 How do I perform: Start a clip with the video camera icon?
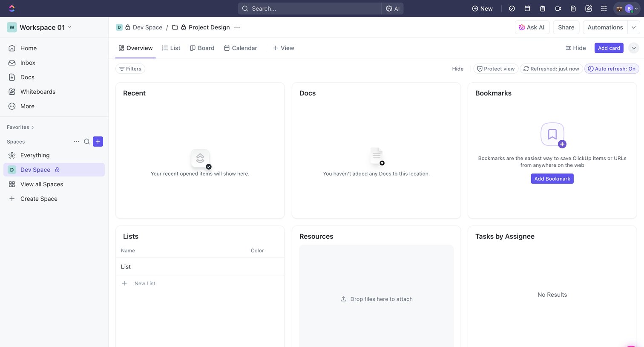[x=558, y=9]
